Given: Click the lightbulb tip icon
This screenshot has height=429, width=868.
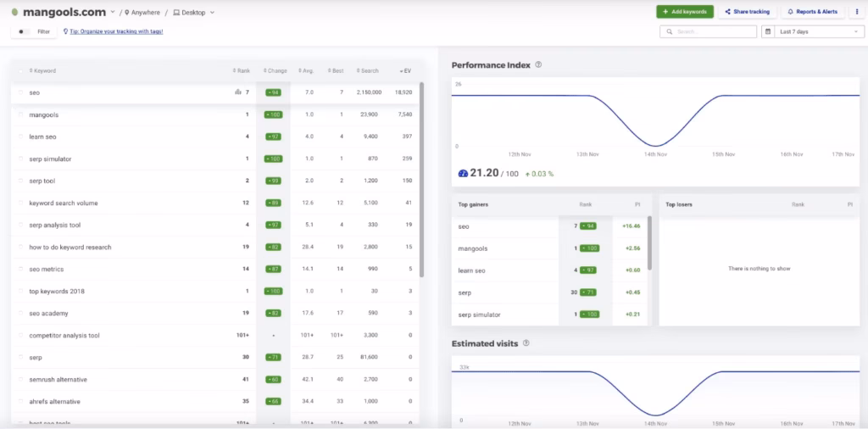Looking at the screenshot, I should pos(66,31).
